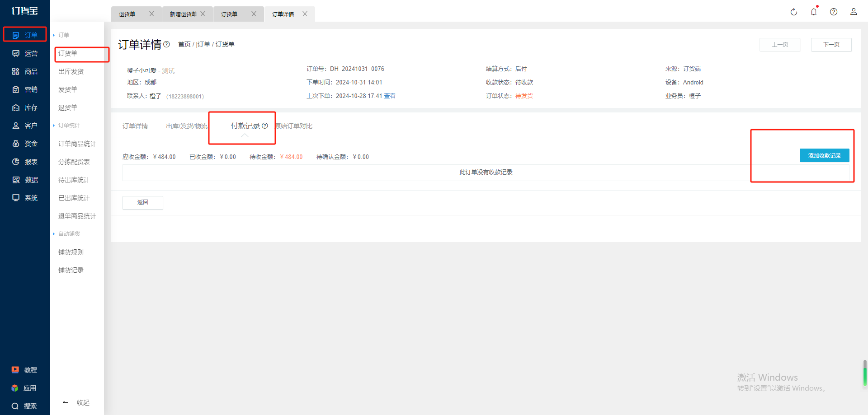This screenshot has width=868, height=415.
Task: Open the user account icon
Action: pyautogui.click(x=854, y=12)
